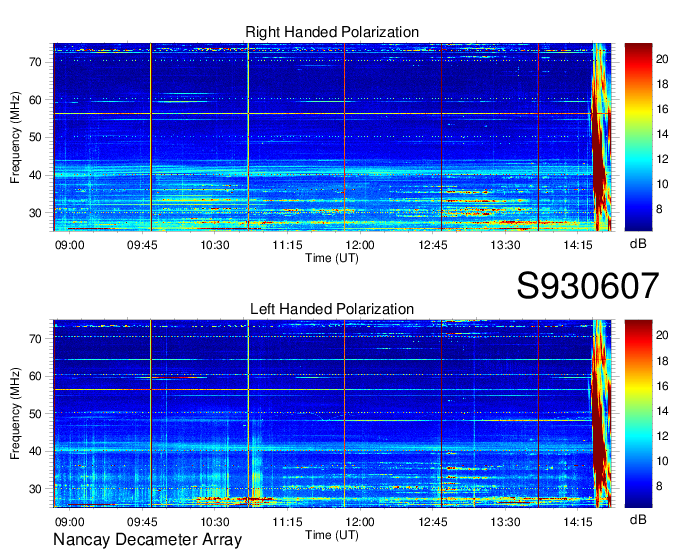Click the 14:15 time tick under Right Handed panel

(x=578, y=245)
